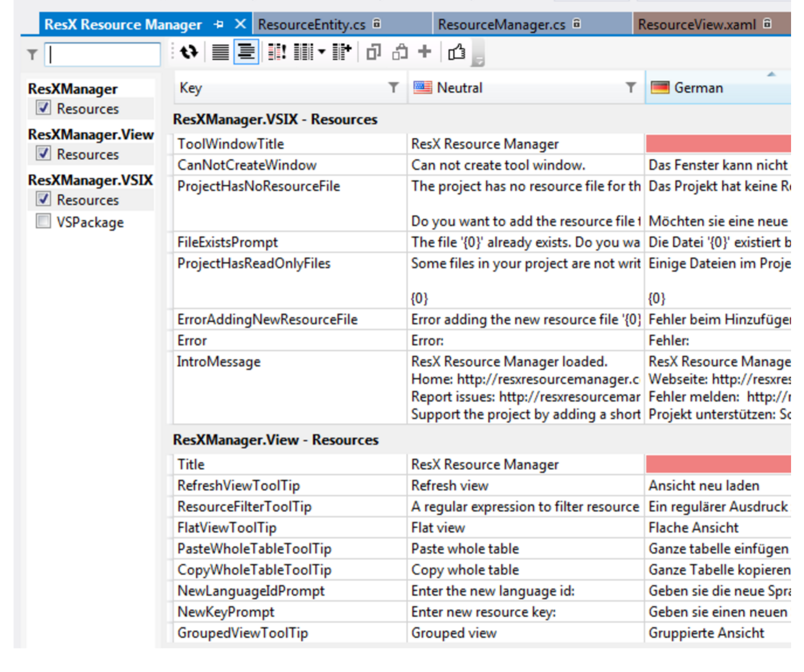Select the CanNotCreateWindow key cell
The image size is (804, 672).
pos(290,165)
